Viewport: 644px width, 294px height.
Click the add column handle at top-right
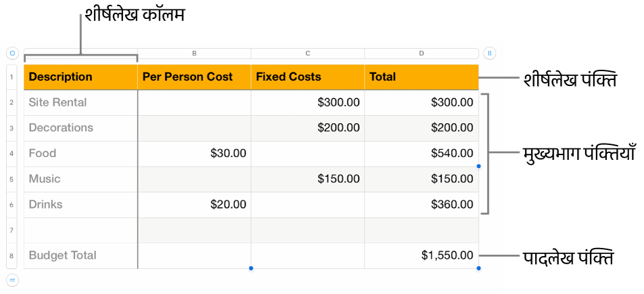(490, 53)
